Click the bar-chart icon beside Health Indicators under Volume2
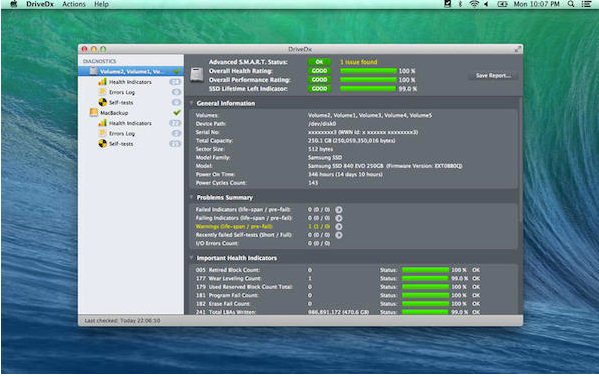Image resolution: width=599 pixels, height=377 pixels. (102, 82)
